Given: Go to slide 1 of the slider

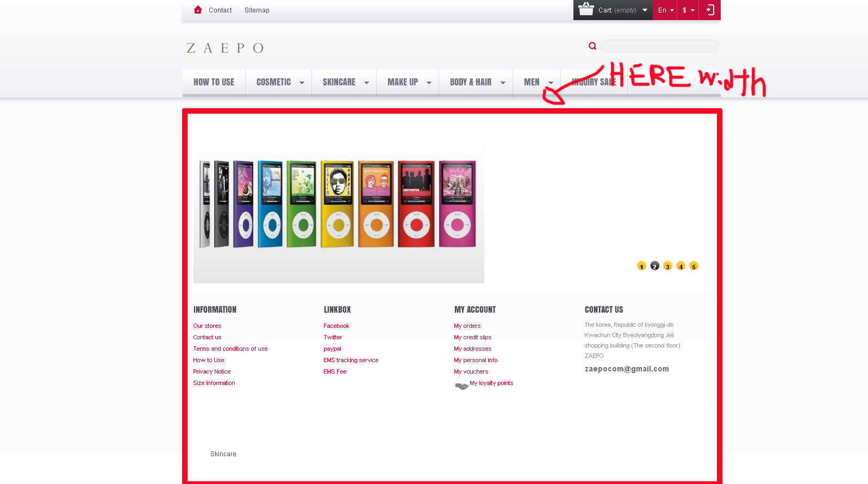Looking at the screenshot, I should point(641,266).
